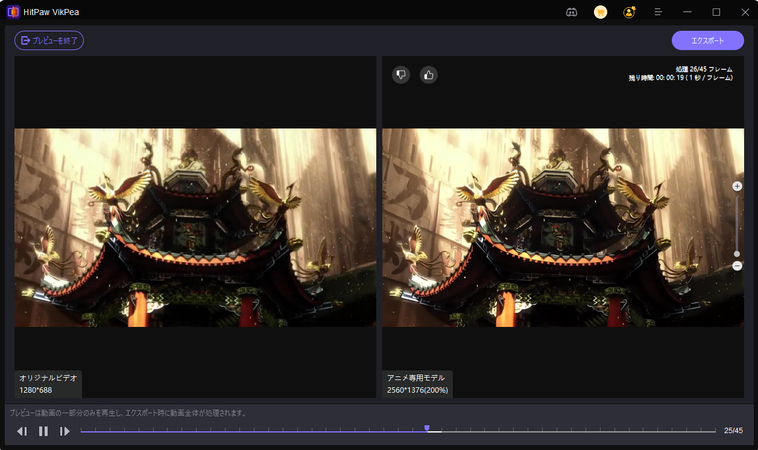Maximize the HitPaw VikPea window
This screenshot has width=758, height=450.
point(716,12)
